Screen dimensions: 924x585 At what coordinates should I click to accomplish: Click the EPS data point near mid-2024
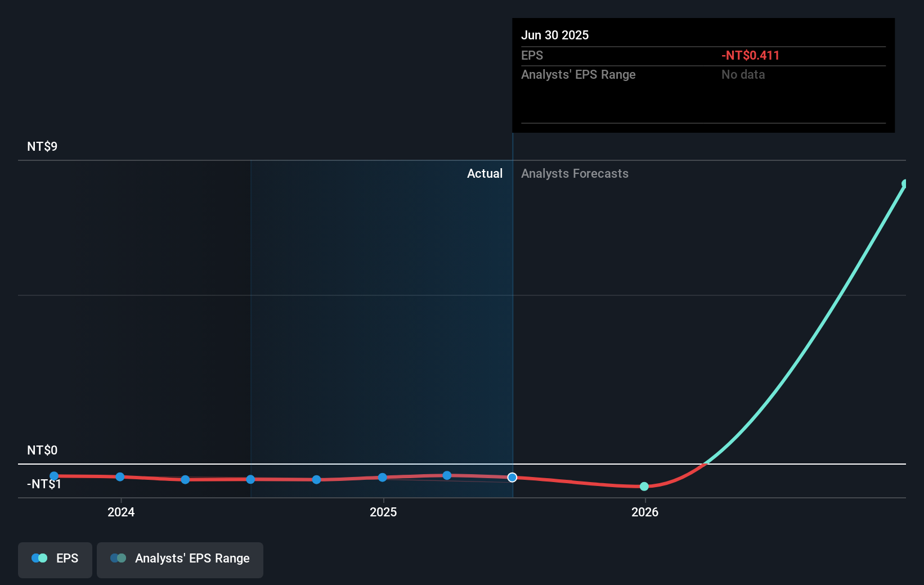pos(250,479)
